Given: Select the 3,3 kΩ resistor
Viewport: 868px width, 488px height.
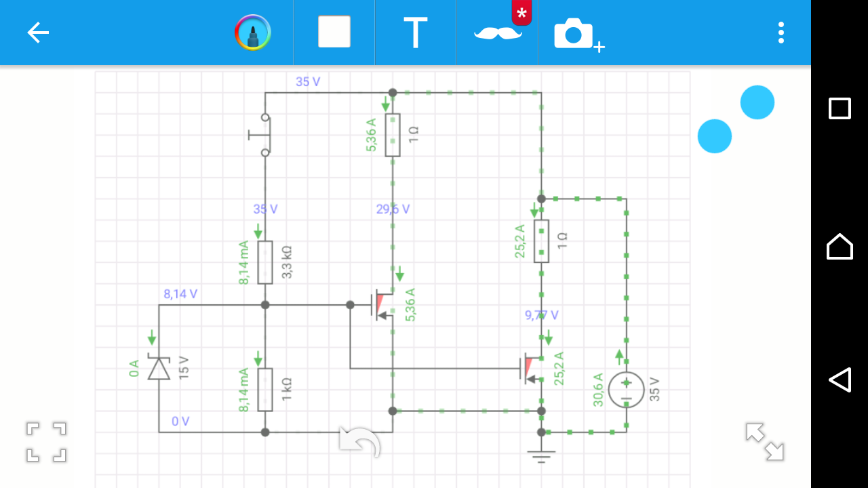Looking at the screenshot, I should 265,261.
